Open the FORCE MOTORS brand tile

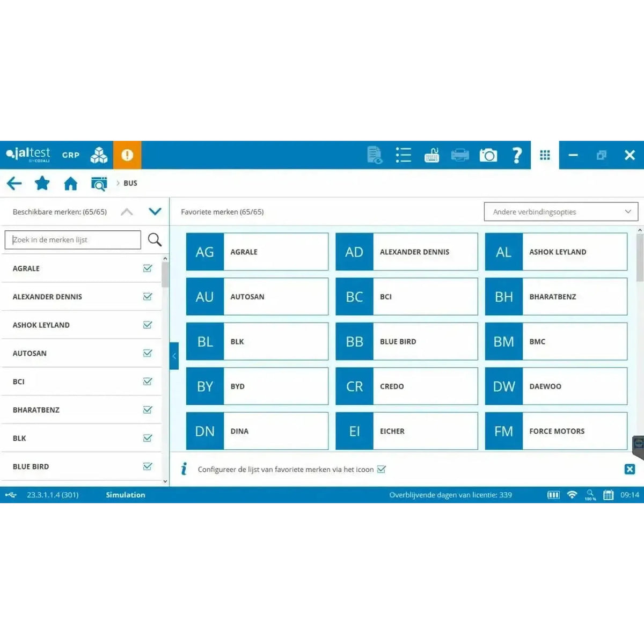(556, 431)
